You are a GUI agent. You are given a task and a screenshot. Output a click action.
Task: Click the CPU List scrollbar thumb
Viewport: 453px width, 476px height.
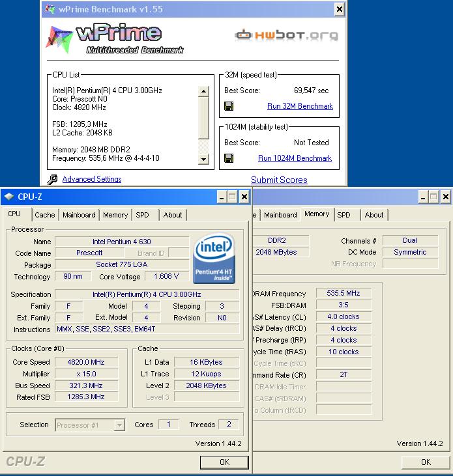203,118
